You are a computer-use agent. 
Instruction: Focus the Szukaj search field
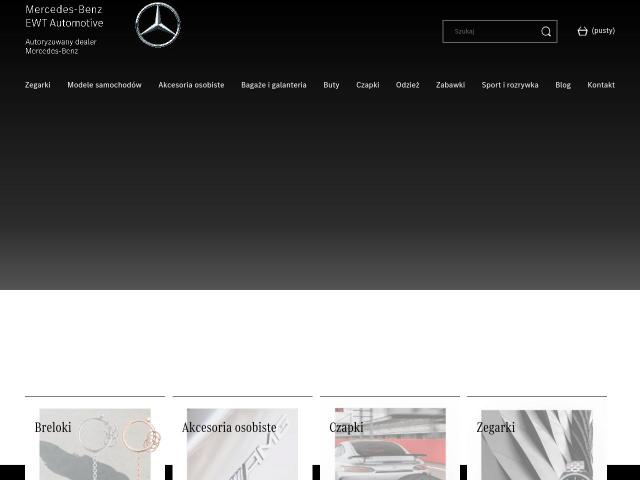500,31
